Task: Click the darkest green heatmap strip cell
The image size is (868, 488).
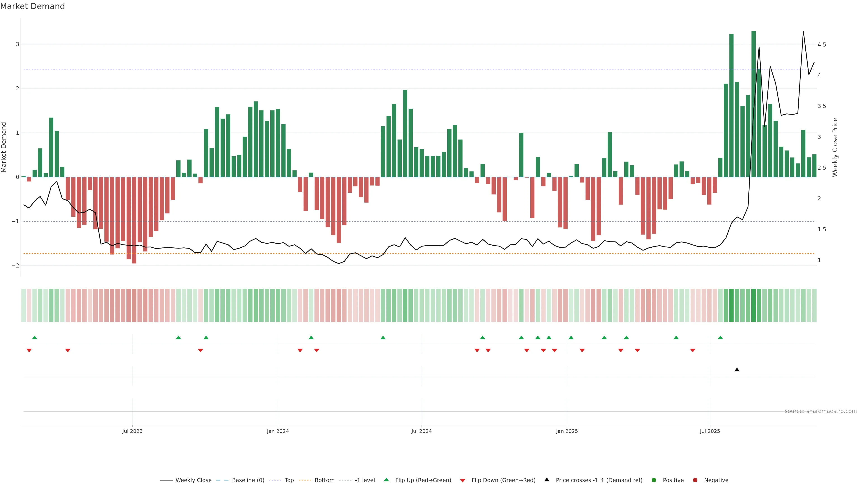Action: (753, 305)
